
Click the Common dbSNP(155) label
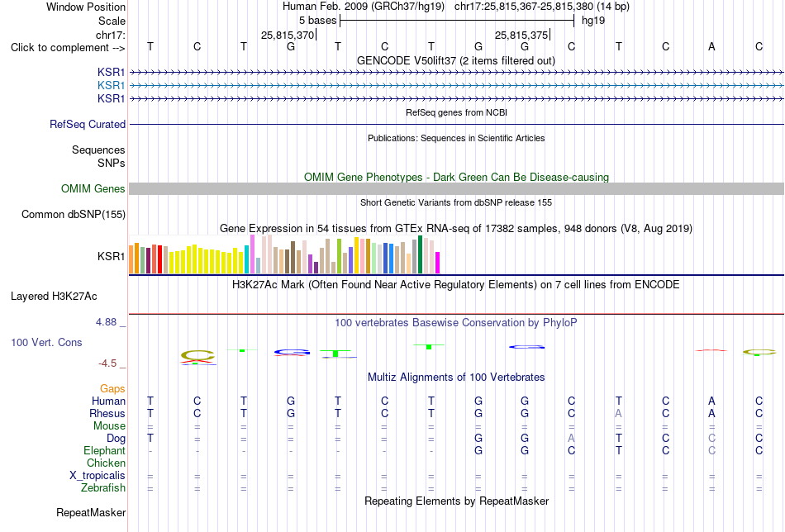(74, 214)
